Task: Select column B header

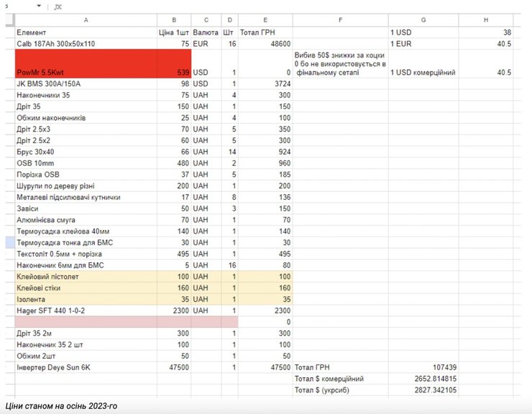Action: (x=174, y=20)
